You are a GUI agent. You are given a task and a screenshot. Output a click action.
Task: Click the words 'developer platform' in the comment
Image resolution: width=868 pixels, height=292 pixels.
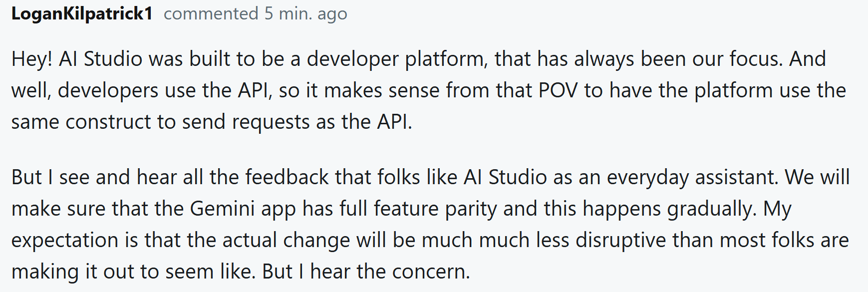395,59
